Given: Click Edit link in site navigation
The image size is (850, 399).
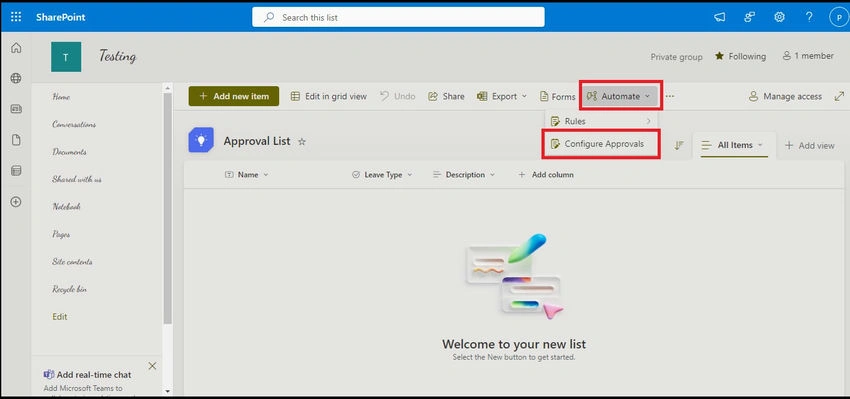Looking at the screenshot, I should [60, 317].
